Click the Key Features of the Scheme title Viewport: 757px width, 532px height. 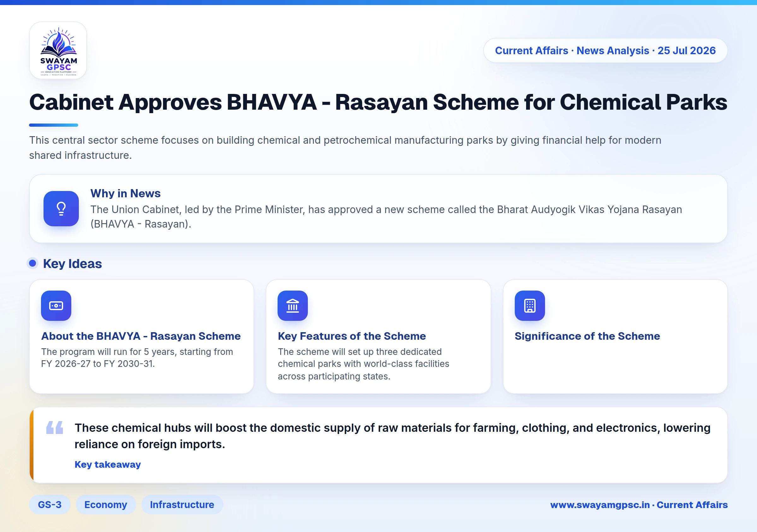click(352, 336)
